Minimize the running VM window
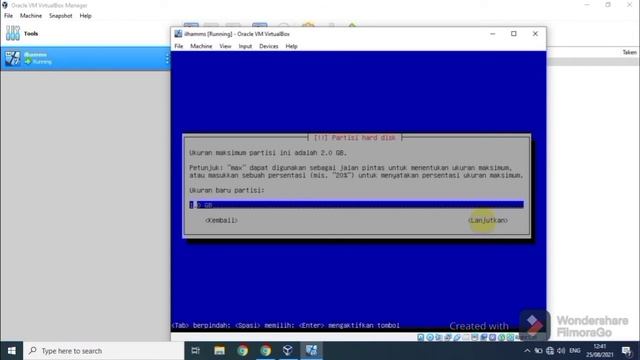The height and width of the screenshot is (360, 640). point(493,34)
